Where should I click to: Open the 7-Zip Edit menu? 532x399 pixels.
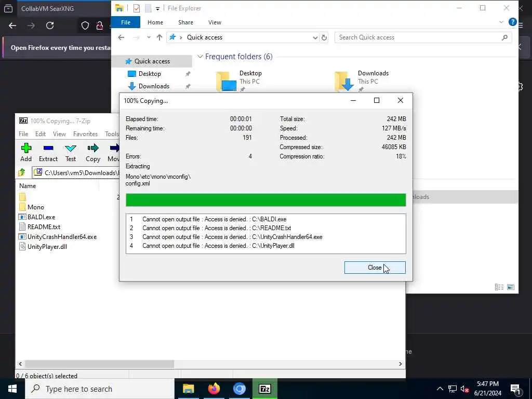coord(41,134)
